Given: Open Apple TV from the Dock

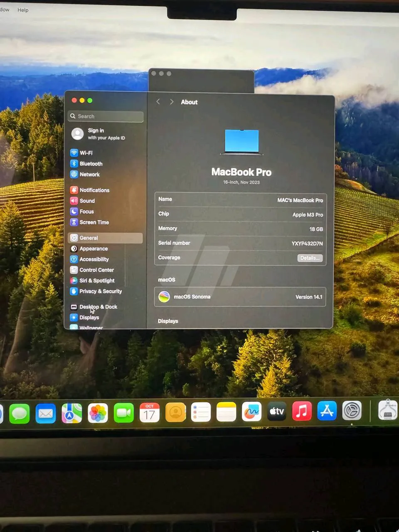Looking at the screenshot, I should pos(277,411).
